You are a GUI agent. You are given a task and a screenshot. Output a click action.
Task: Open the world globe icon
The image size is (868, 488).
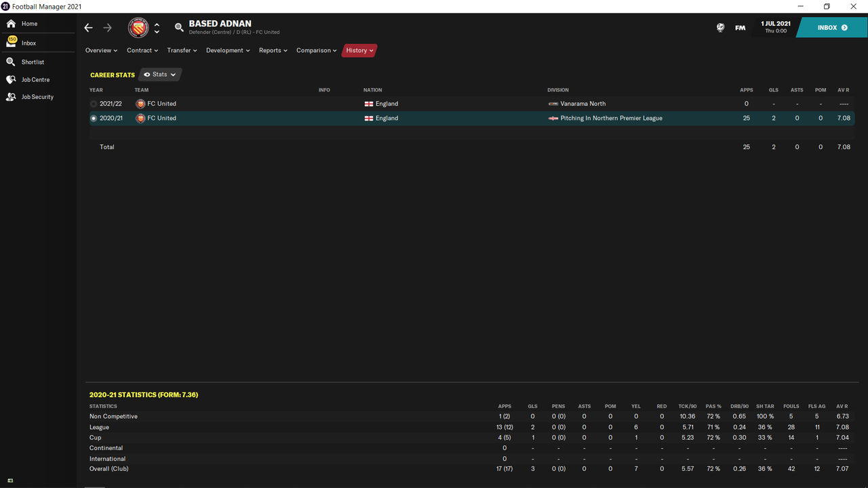click(x=720, y=28)
